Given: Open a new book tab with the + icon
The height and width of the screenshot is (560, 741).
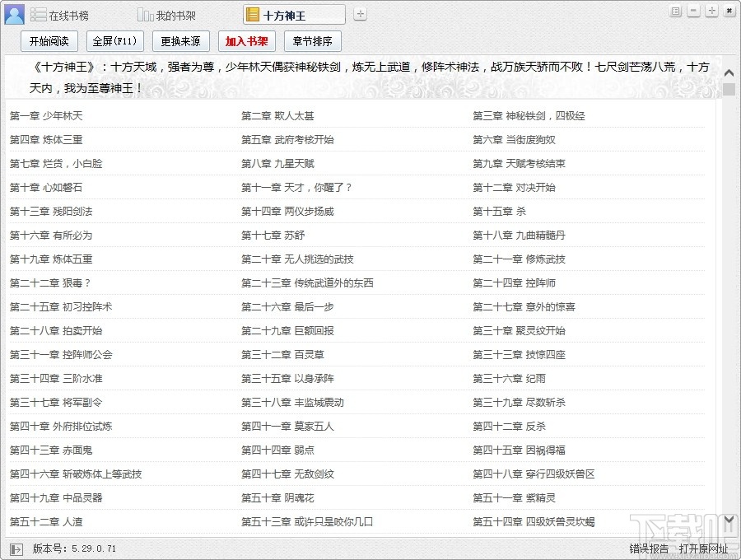Looking at the screenshot, I should [358, 14].
